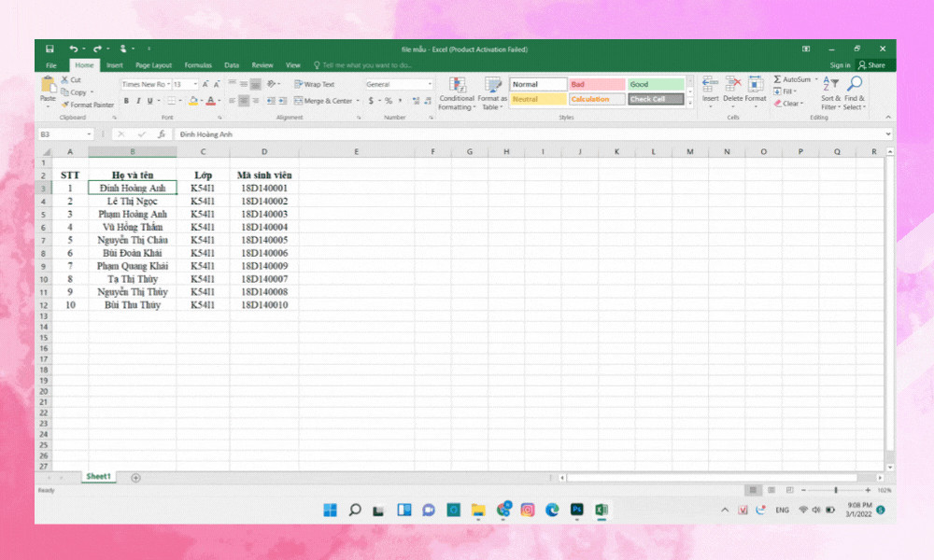Open Photoshop from the taskbar

click(x=577, y=510)
